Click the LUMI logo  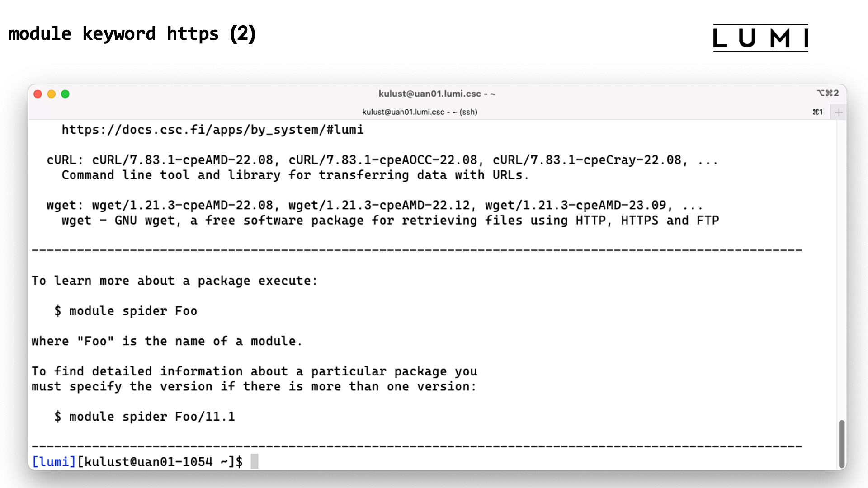click(760, 38)
